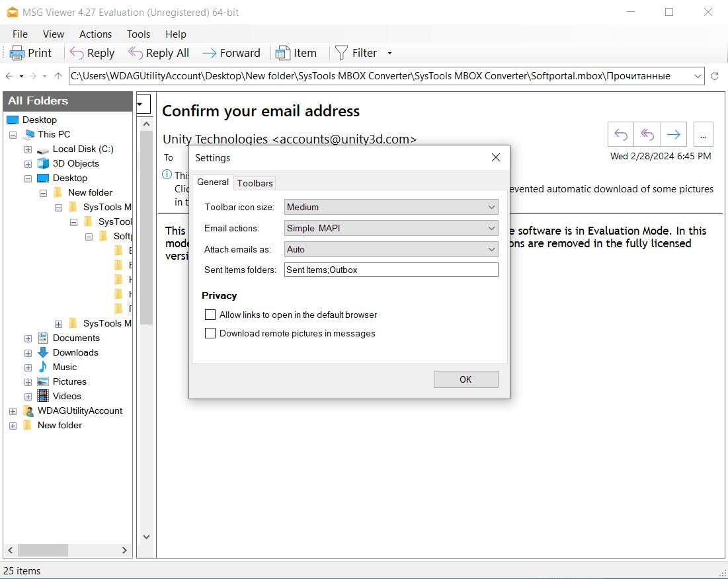
Task: Go forward with the navigation arrow
Action: coord(32,76)
